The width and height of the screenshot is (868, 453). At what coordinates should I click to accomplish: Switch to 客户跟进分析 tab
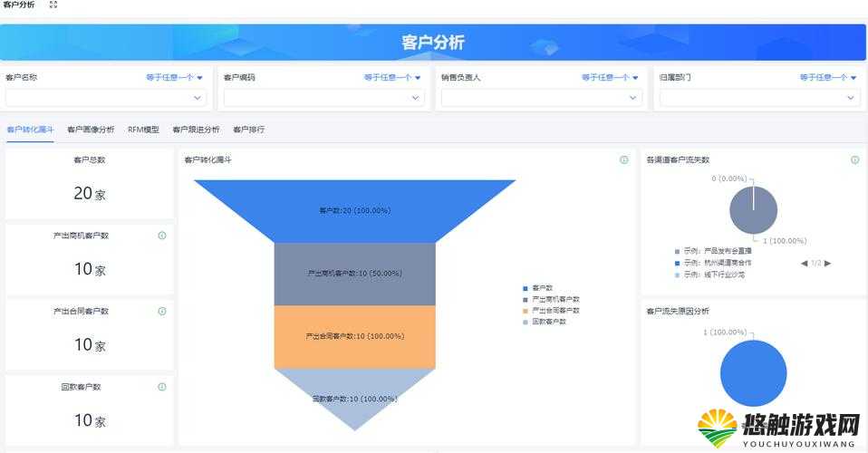click(196, 130)
